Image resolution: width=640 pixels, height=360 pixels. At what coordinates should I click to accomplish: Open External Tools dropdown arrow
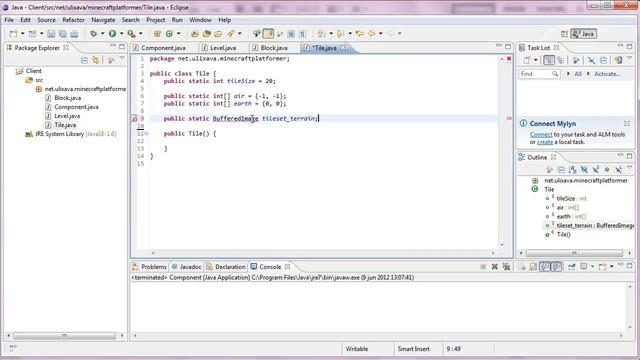coord(141,34)
